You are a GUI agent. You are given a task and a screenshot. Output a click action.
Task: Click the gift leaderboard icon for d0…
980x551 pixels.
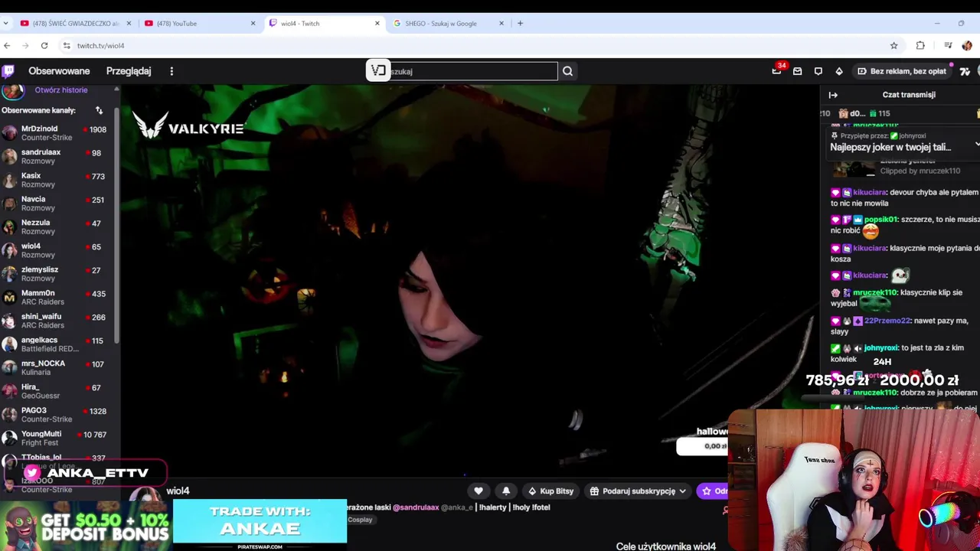point(843,113)
